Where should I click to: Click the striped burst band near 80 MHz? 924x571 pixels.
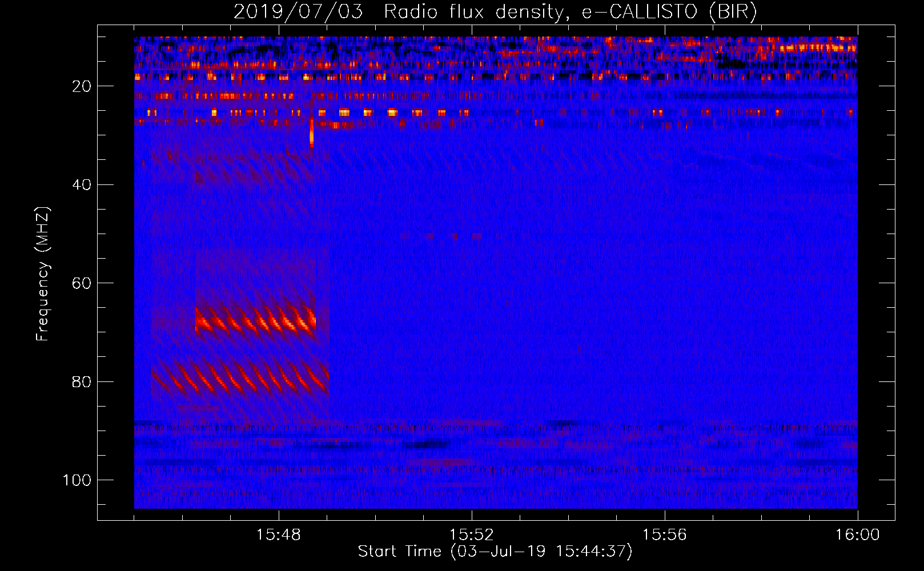click(240, 377)
